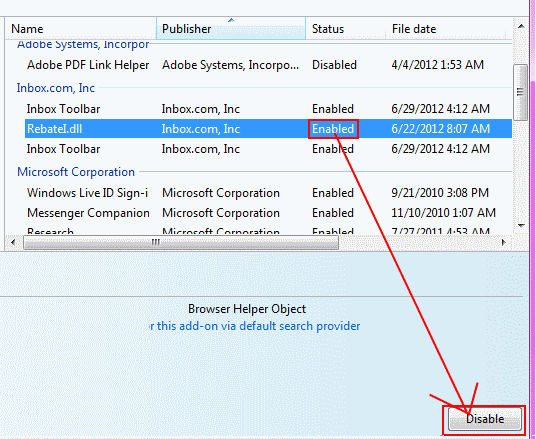Screen dimensions: 536x439
Task: Collapse the Microsoft Corporation group header
Action: pos(76,172)
